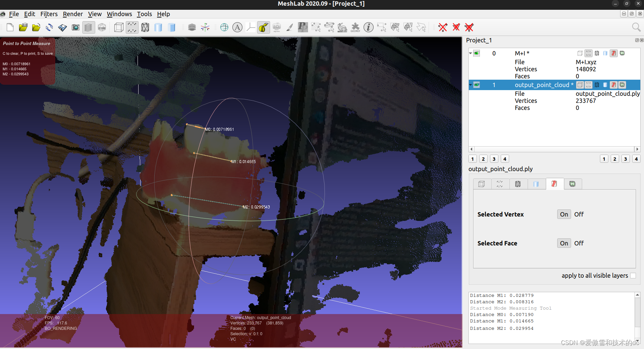
Task: Turn Selected Vertex On
Action: click(x=564, y=214)
